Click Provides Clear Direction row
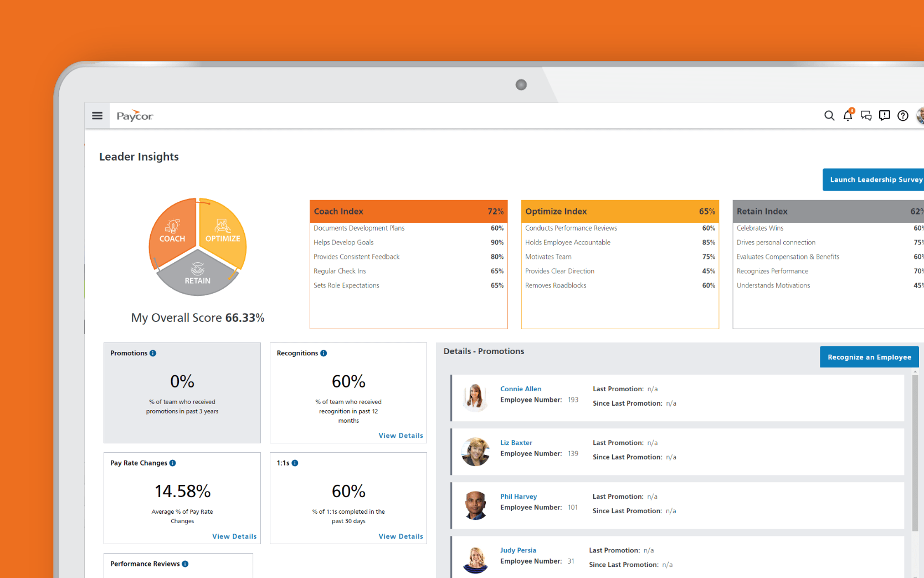This screenshot has height=578, width=924. [x=620, y=272]
